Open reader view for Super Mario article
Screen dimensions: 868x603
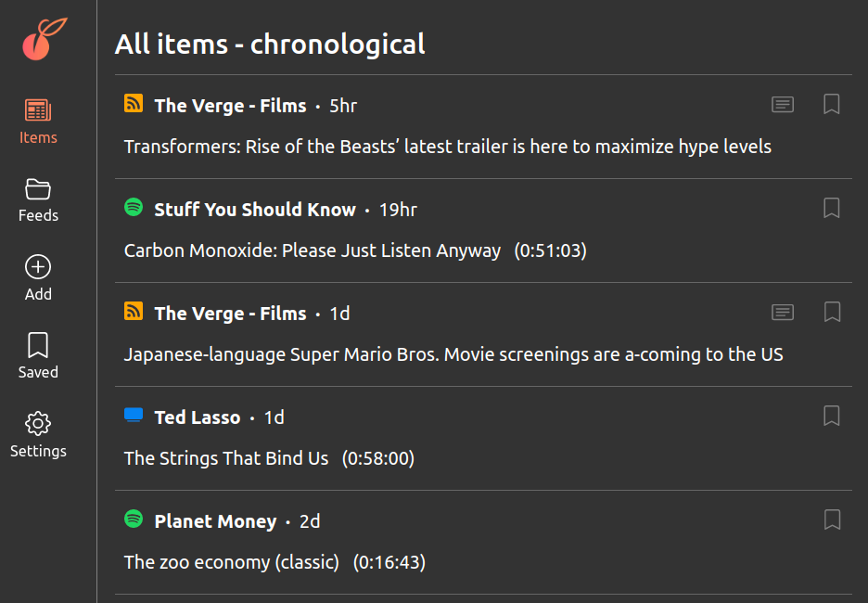click(x=782, y=313)
